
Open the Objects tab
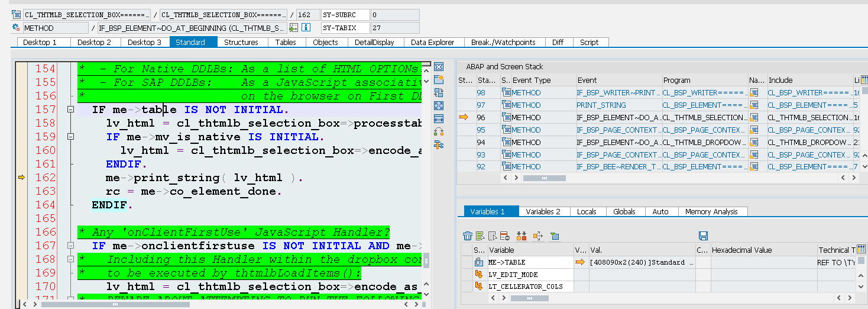pyautogui.click(x=326, y=42)
